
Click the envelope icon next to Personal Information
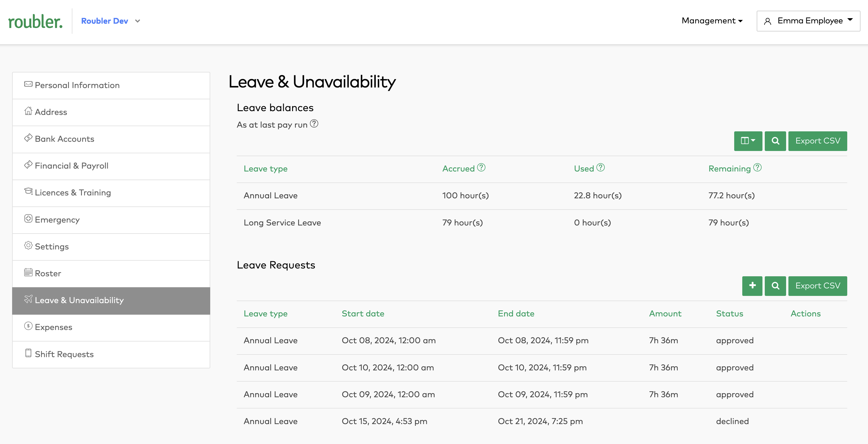point(28,84)
